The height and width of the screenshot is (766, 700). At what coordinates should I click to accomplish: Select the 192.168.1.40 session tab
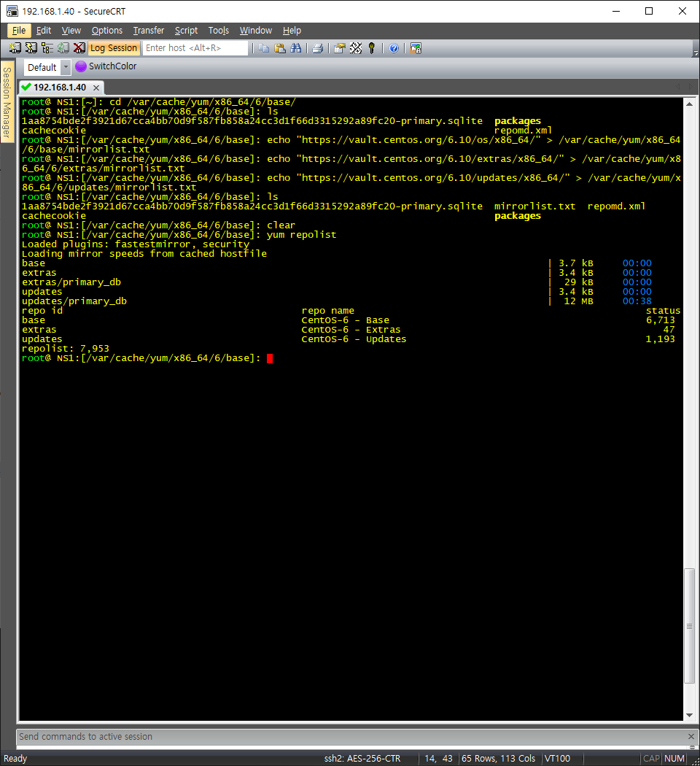pyautogui.click(x=60, y=88)
